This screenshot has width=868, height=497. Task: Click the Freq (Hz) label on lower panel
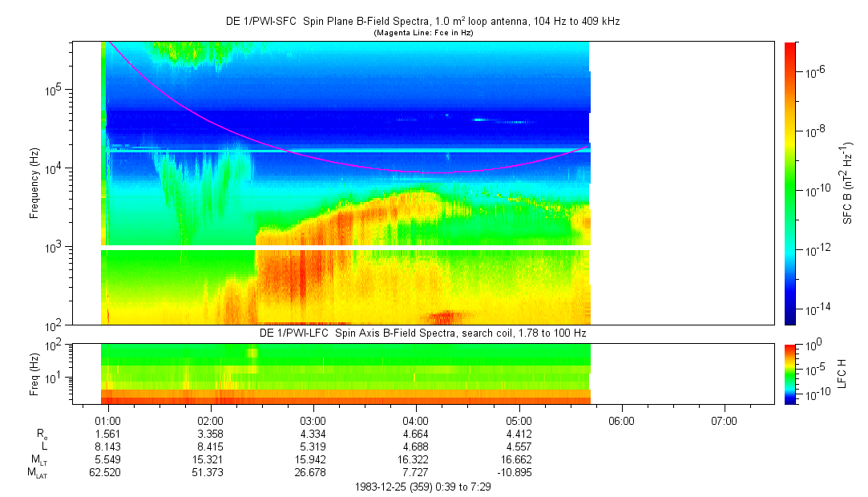pyautogui.click(x=34, y=374)
